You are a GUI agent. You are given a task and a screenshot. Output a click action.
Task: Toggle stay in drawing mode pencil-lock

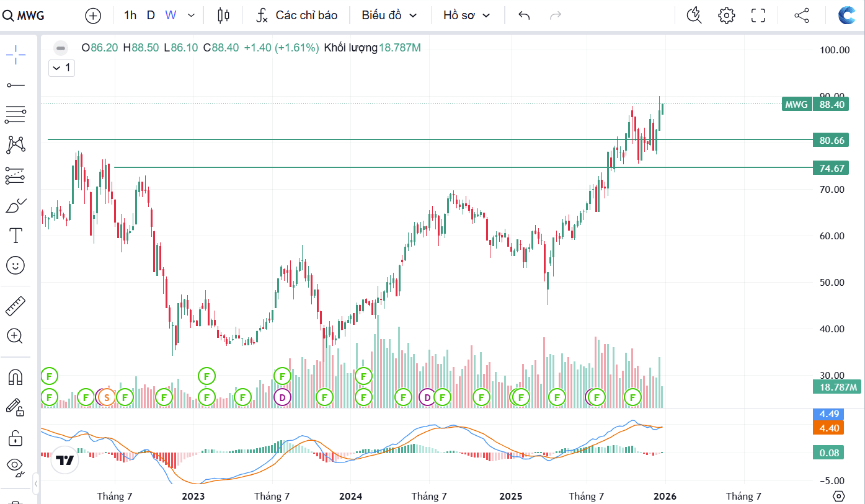tap(16, 407)
